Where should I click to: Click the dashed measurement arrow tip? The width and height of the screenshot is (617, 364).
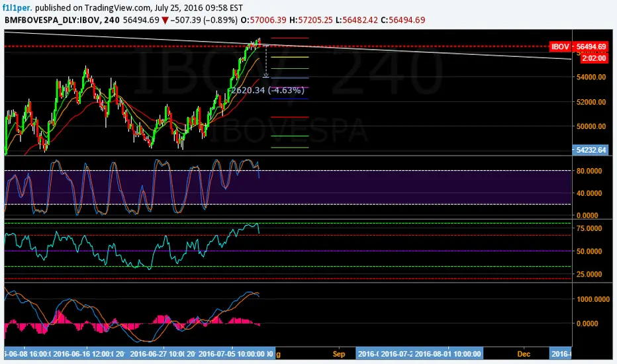coord(266,75)
